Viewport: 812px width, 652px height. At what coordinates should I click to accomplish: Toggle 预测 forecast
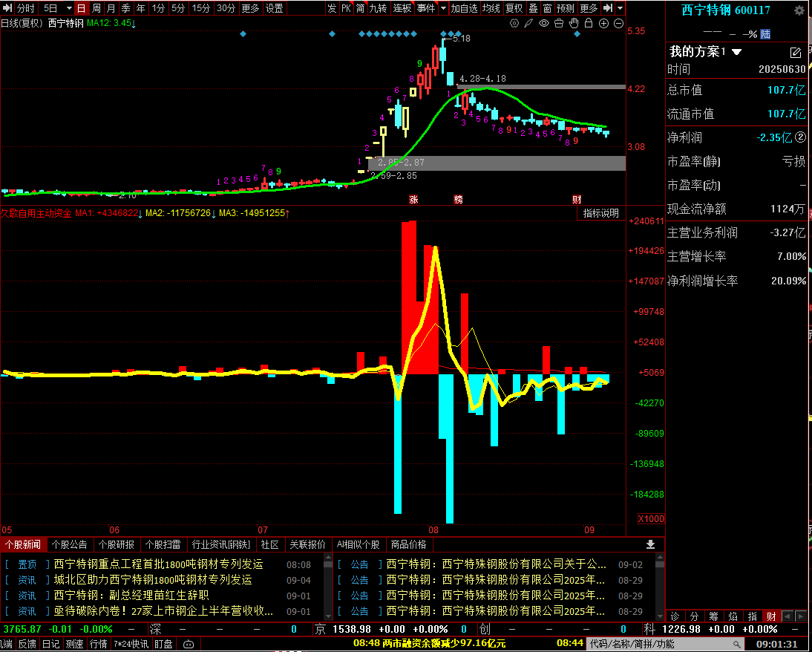pos(566,8)
